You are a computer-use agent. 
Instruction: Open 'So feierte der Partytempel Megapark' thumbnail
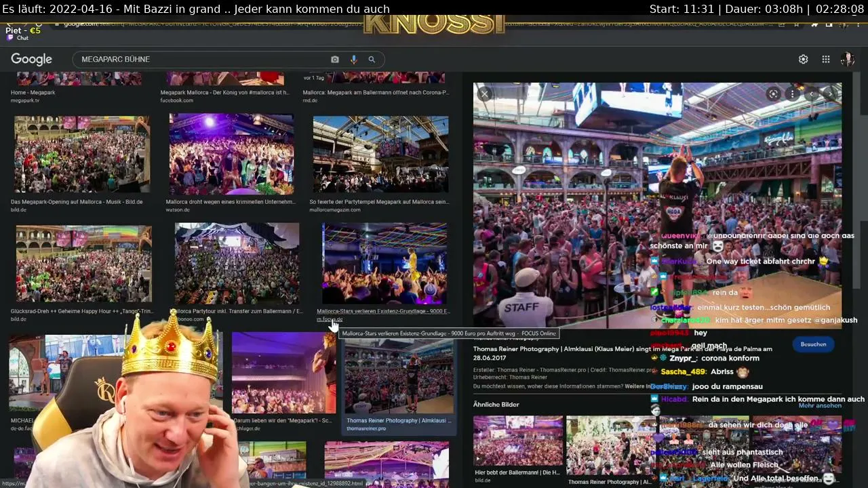tap(380, 155)
